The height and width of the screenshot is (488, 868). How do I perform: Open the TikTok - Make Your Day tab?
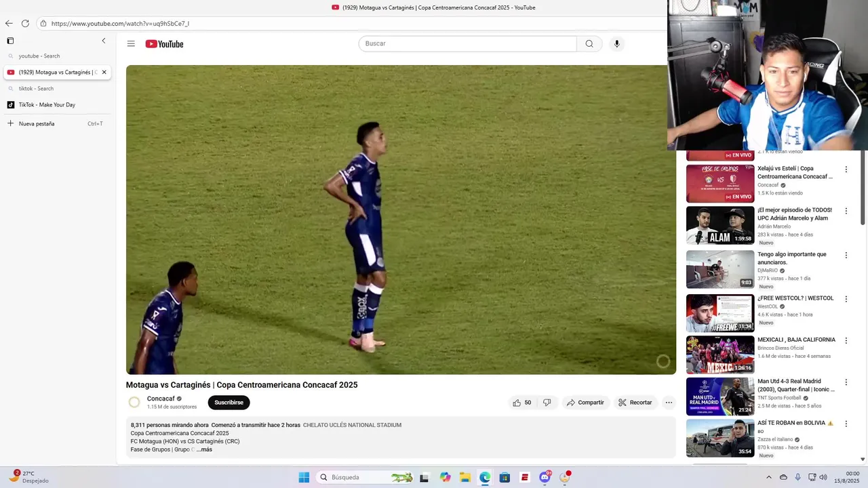click(58, 104)
